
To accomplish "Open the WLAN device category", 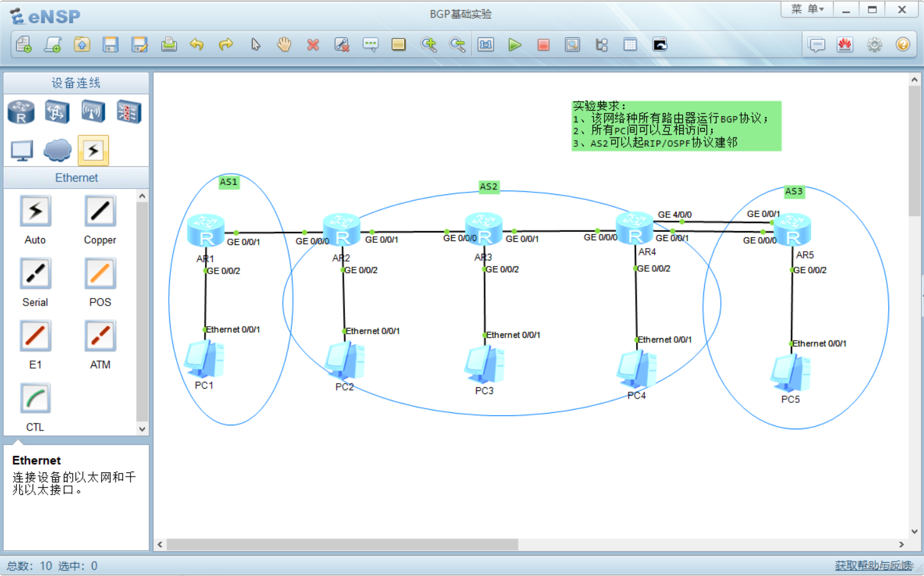I will click(x=92, y=111).
